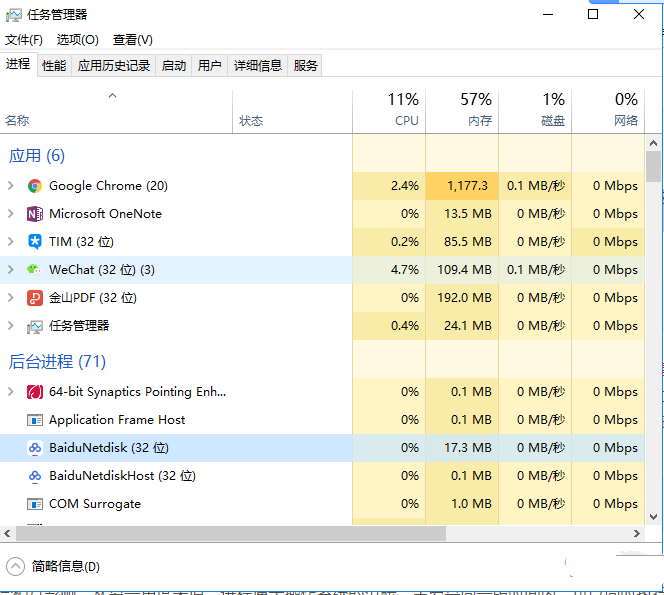The image size is (664, 595).
Task: Select the WeChat (32 位) (3) row
Action: point(322,270)
